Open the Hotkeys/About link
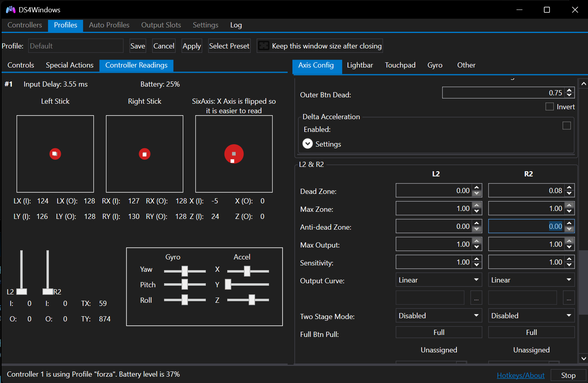Screen dimensions: 588x383 tap(520, 375)
